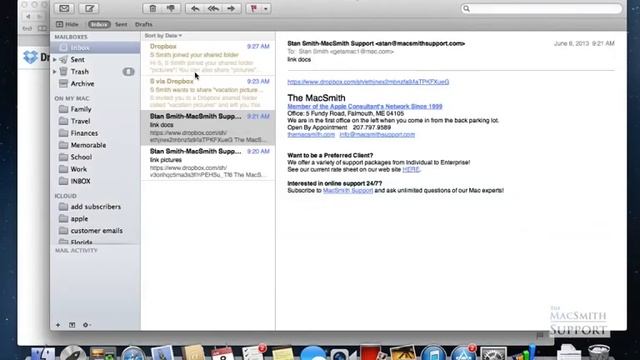Select the Trash mailbox
Image resolution: width=640 pixels, height=360 pixels.
click(80, 71)
